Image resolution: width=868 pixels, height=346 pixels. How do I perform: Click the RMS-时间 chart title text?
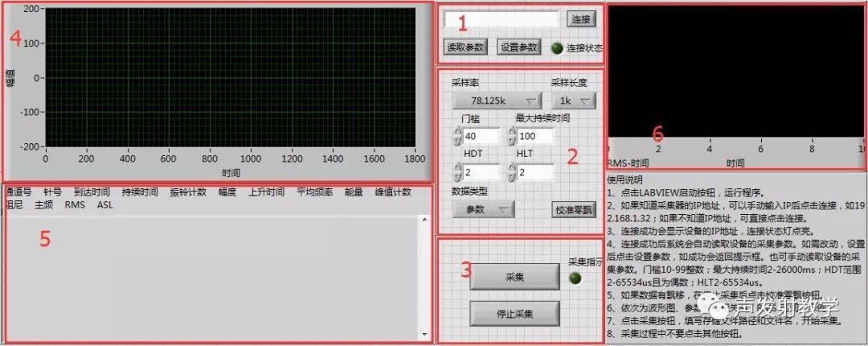click(628, 163)
